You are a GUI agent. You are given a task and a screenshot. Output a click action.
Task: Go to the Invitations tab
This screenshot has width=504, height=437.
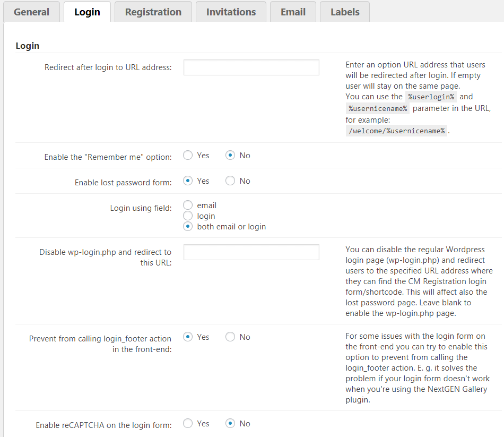coord(231,12)
